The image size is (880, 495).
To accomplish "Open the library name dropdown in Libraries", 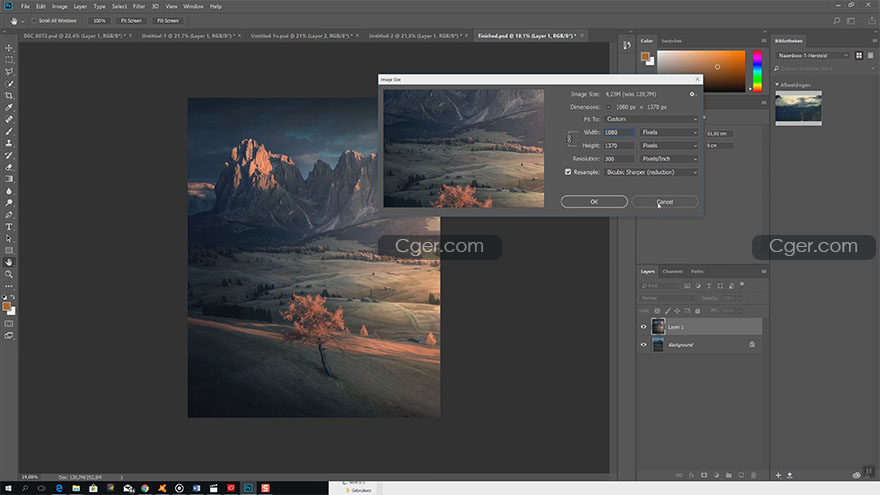I will pos(813,56).
